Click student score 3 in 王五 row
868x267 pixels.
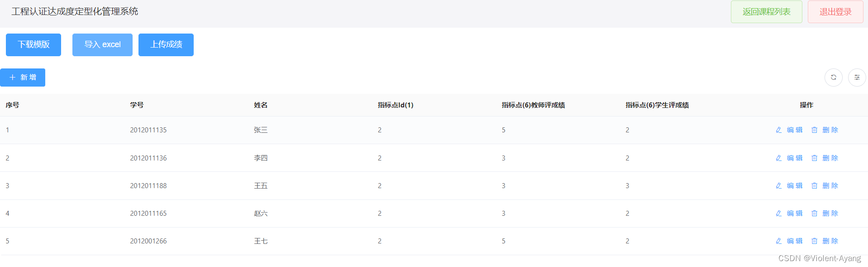click(627, 186)
